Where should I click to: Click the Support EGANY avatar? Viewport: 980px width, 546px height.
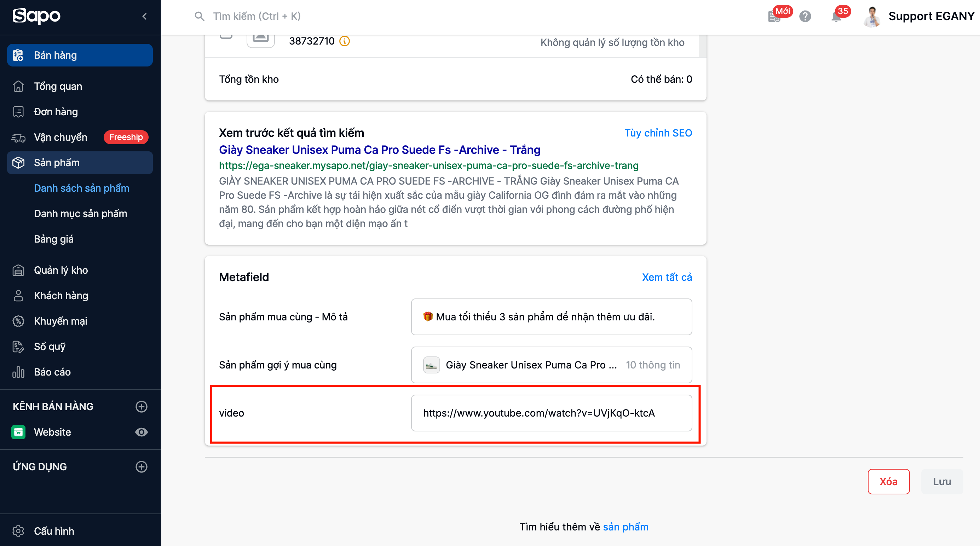872,17
